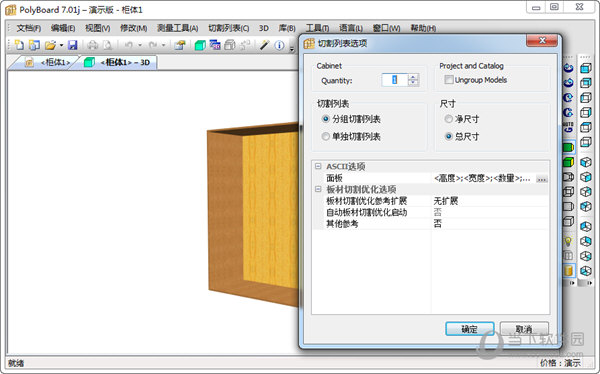
Task: Click the Undo arrow icon
Action: 129,45
